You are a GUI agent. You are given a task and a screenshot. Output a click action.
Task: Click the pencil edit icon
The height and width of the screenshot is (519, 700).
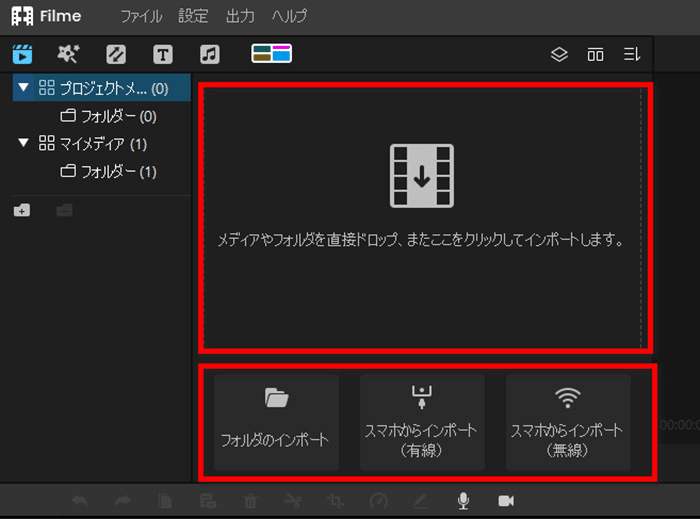point(420,501)
